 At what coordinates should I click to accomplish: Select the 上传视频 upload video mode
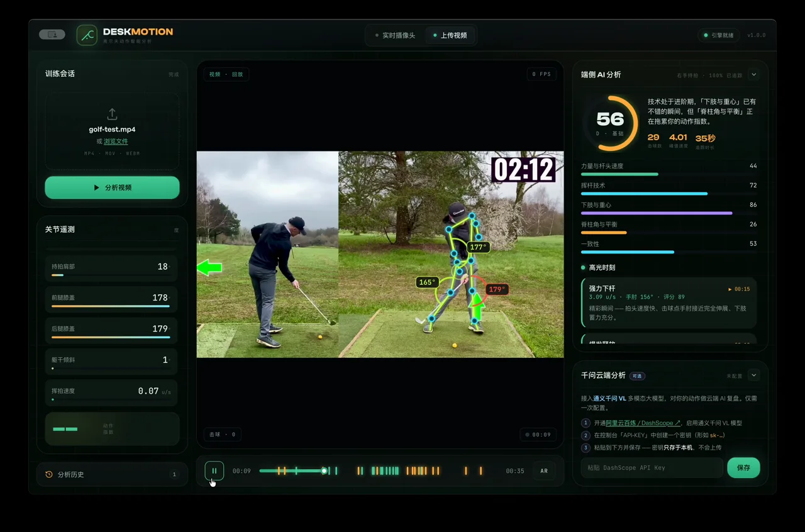click(450, 35)
